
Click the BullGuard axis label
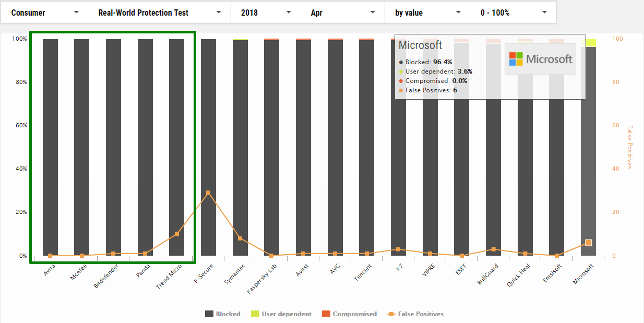click(487, 274)
